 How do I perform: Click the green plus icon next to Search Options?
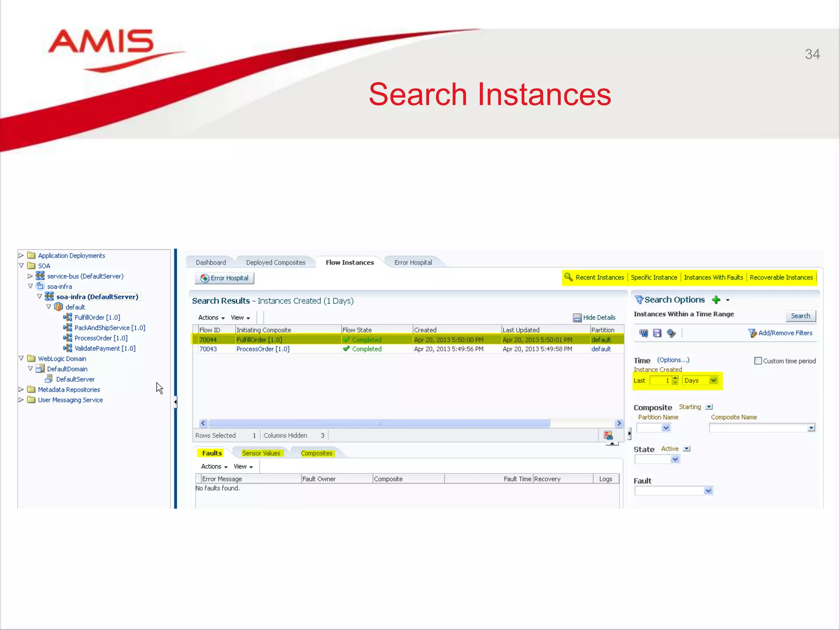[716, 300]
